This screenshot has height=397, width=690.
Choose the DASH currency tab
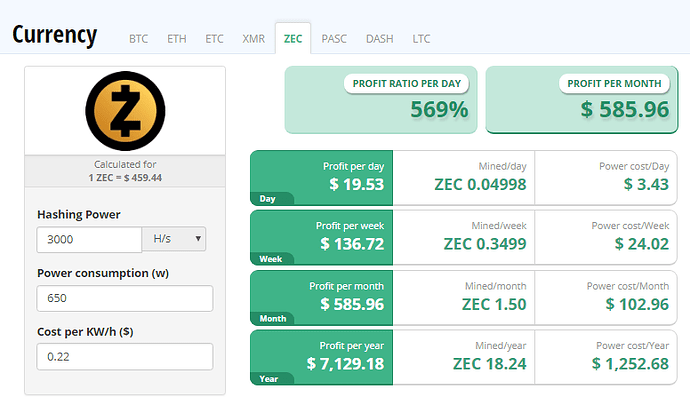[379, 39]
